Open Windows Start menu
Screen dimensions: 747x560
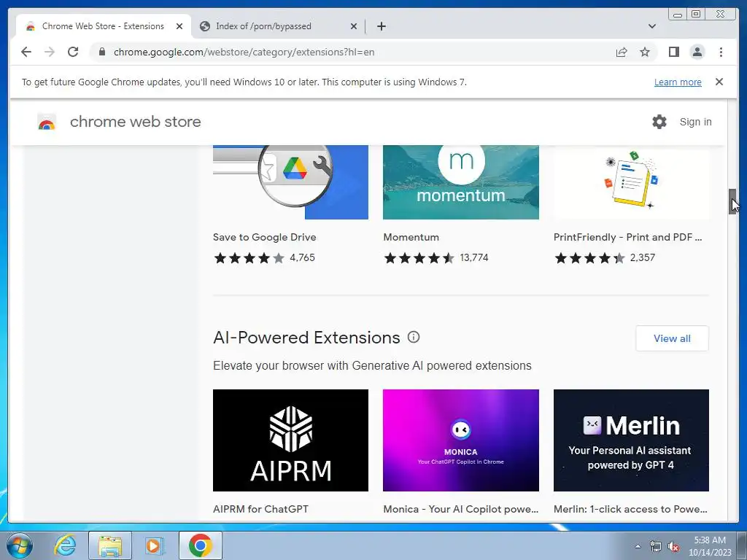point(20,545)
